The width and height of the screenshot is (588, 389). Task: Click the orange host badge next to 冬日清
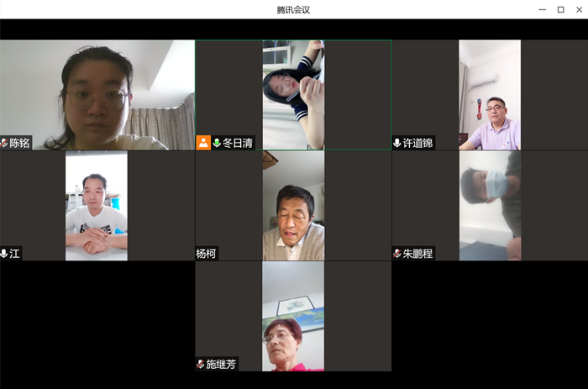tap(203, 143)
